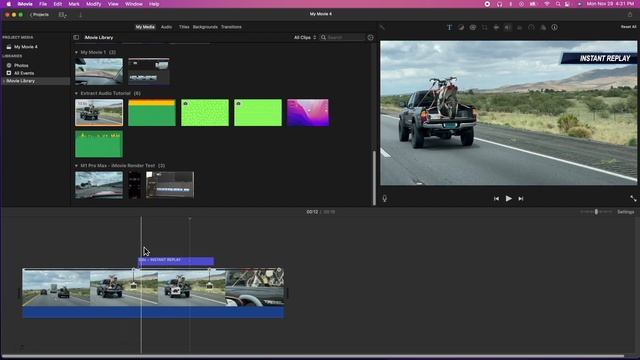The image size is (640, 360).
Task: Open the View menu
Action: pyautogui.click(x=113, y=4)
